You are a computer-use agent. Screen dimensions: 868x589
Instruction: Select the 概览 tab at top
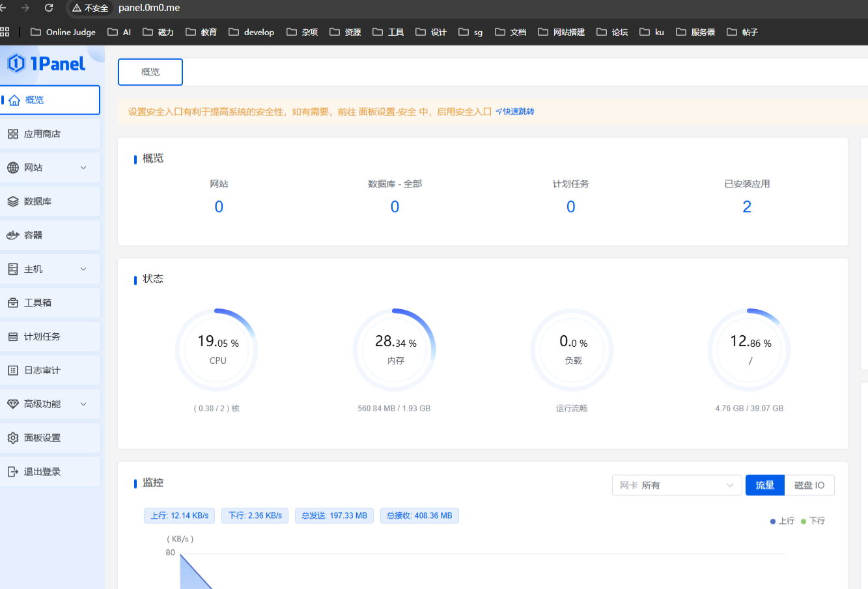tap(150, 72)
